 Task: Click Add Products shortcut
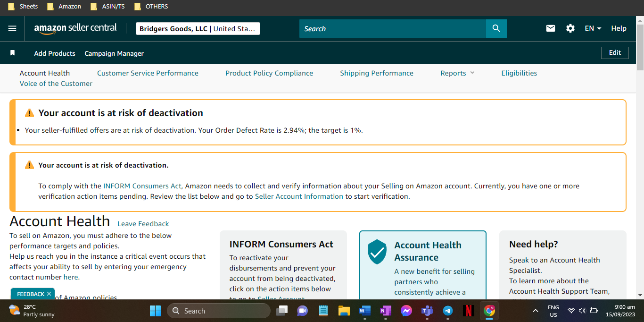tap(55, 53)
